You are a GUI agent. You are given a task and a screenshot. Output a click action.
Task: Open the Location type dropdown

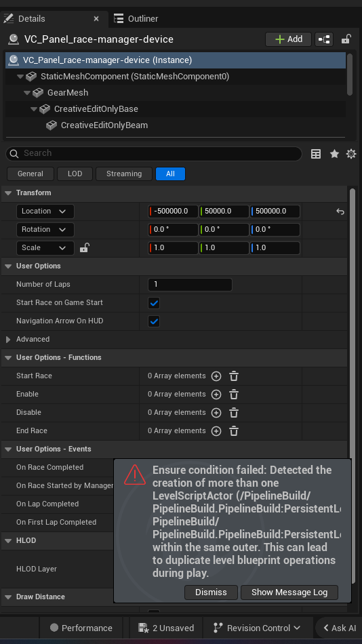pyautogui.click(x=45, y=211)
